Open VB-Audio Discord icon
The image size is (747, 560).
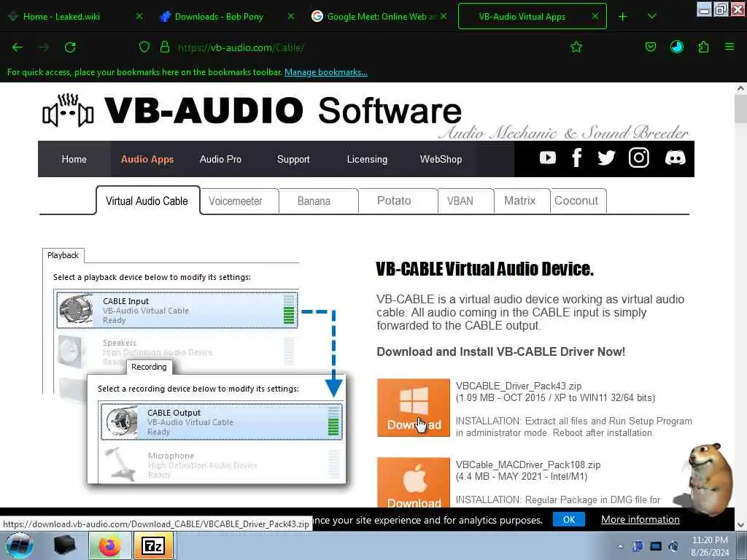pyautogui.click(x=675, y=157)
